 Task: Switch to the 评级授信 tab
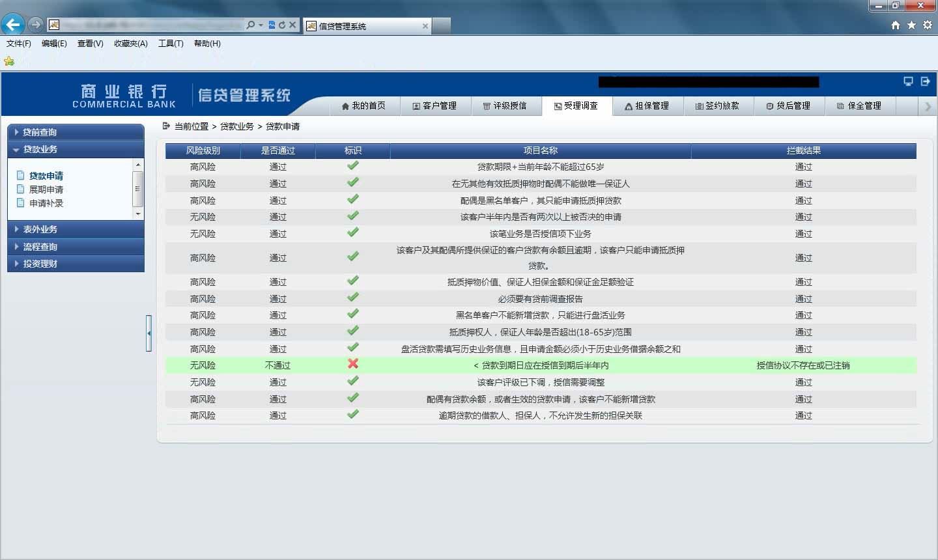pyautogui.click(x=505, y=106)
